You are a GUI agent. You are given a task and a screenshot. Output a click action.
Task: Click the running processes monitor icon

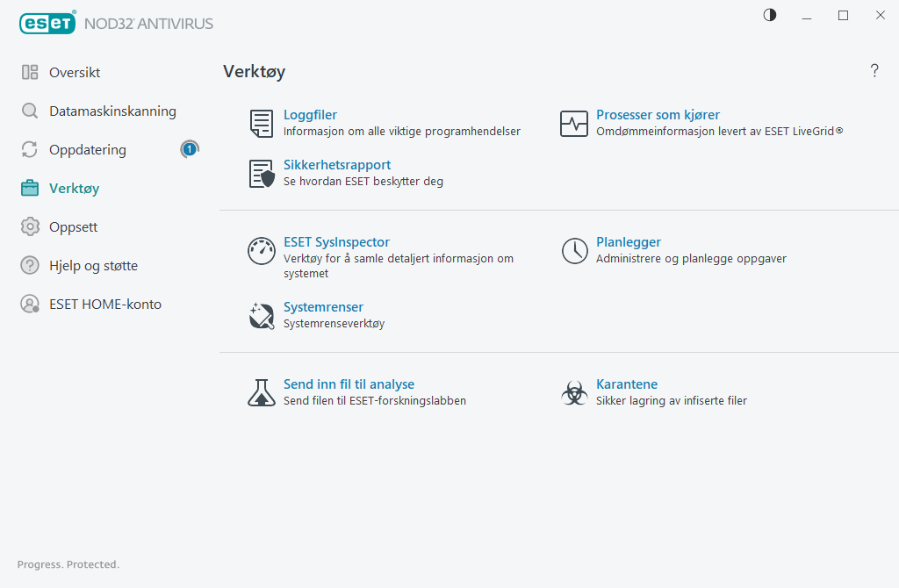(x=574, y=124)
